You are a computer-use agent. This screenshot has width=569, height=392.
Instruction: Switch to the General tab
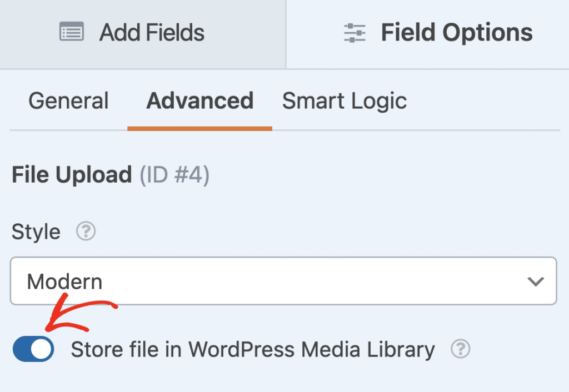[68, 101]
